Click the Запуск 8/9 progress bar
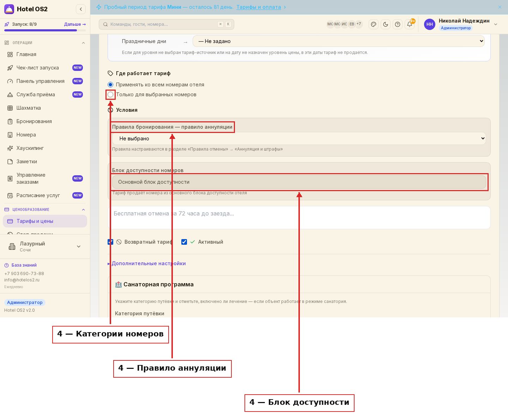This screenshot has width=508, height=420. pos(45,30)
